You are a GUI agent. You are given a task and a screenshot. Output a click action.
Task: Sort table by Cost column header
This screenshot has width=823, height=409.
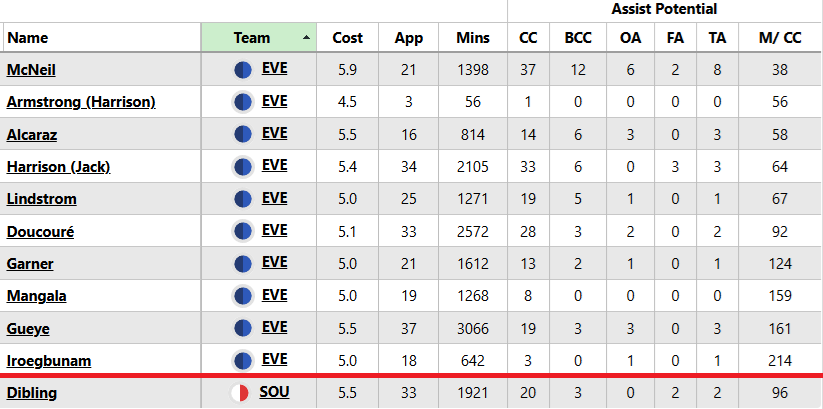click(x=347, y=38)
